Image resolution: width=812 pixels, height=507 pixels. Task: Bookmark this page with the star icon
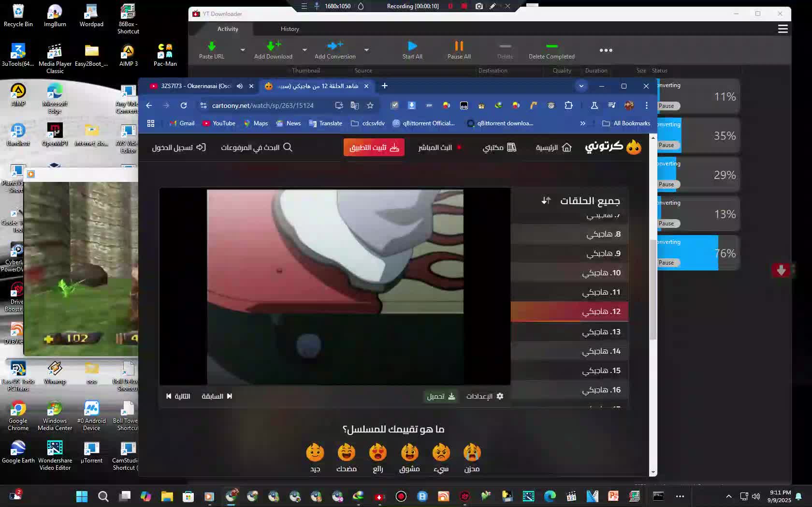point(370,105)
